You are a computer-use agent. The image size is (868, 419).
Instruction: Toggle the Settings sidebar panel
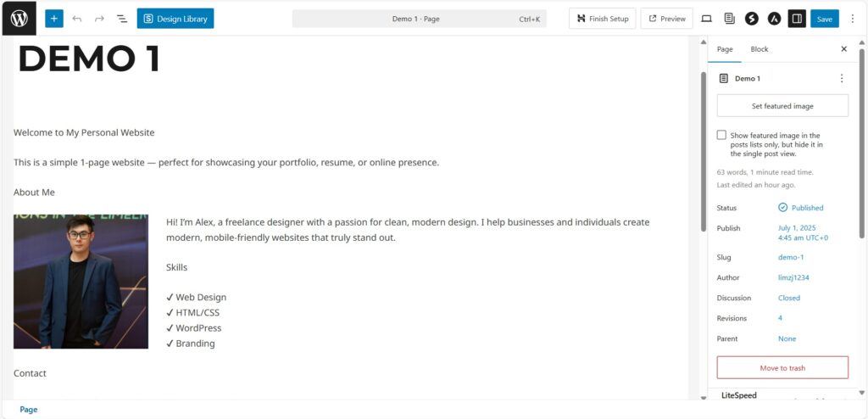coord(797,19)
